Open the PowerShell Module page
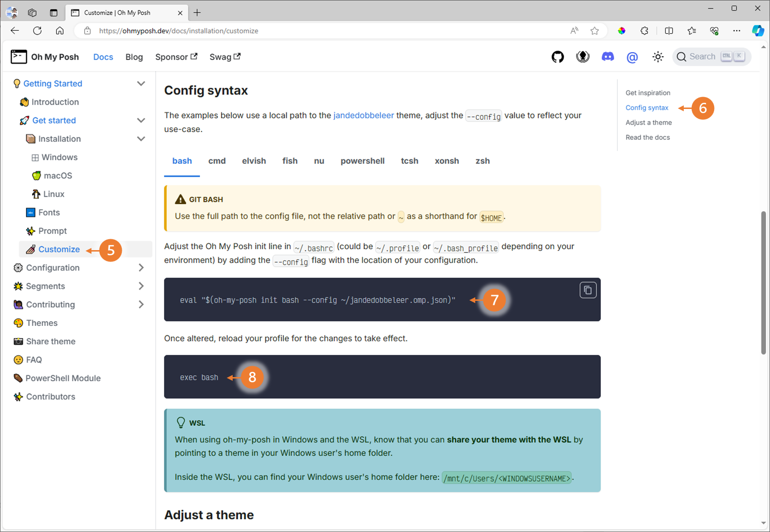 click(63, 379)
